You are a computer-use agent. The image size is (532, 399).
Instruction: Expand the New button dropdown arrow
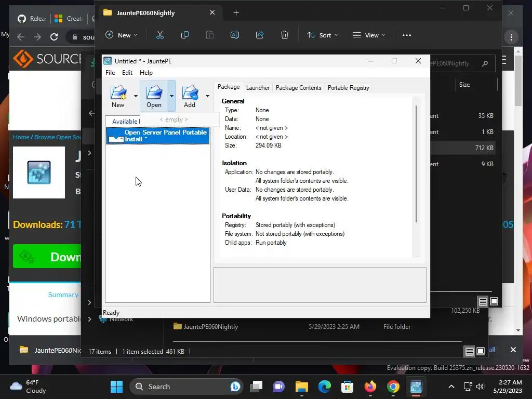pos(136,96)
